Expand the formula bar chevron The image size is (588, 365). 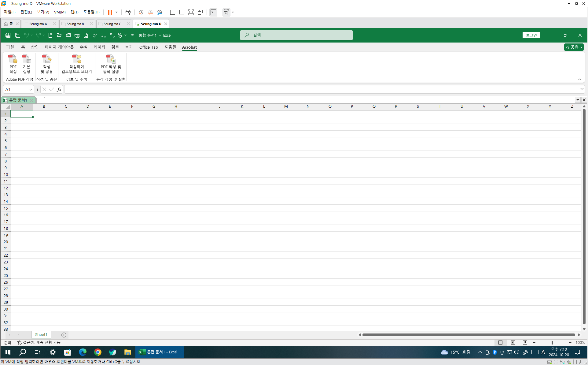pyautogui.click(x=582, y=89)
